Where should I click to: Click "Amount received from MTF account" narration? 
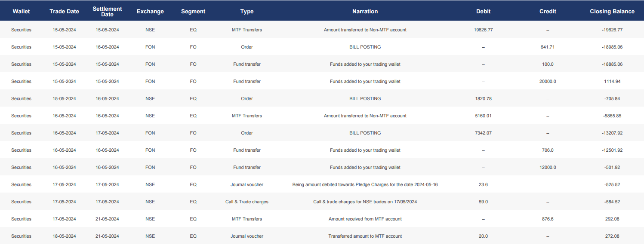click(365, 219)
